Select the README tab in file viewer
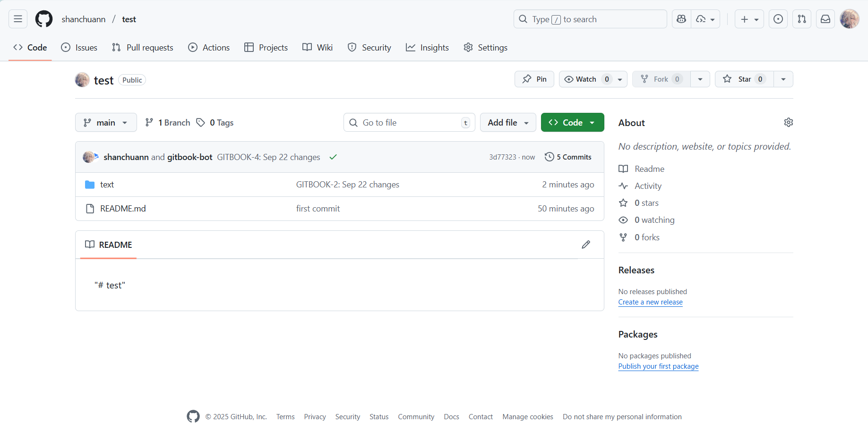The width and height of the screenshot is (868, 431). [109, 245]
